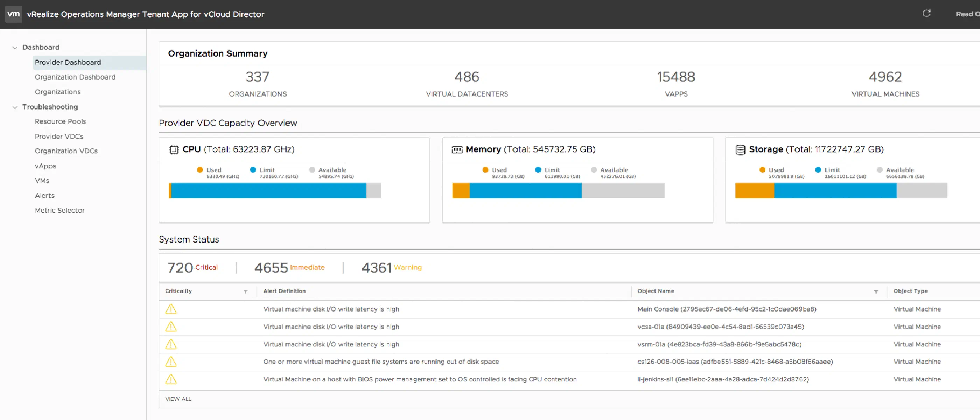Image resolution: width=980 pixels, height=420 pixels.
Task: Click Storage Available gray legend dot
Action: click(880, 170)
